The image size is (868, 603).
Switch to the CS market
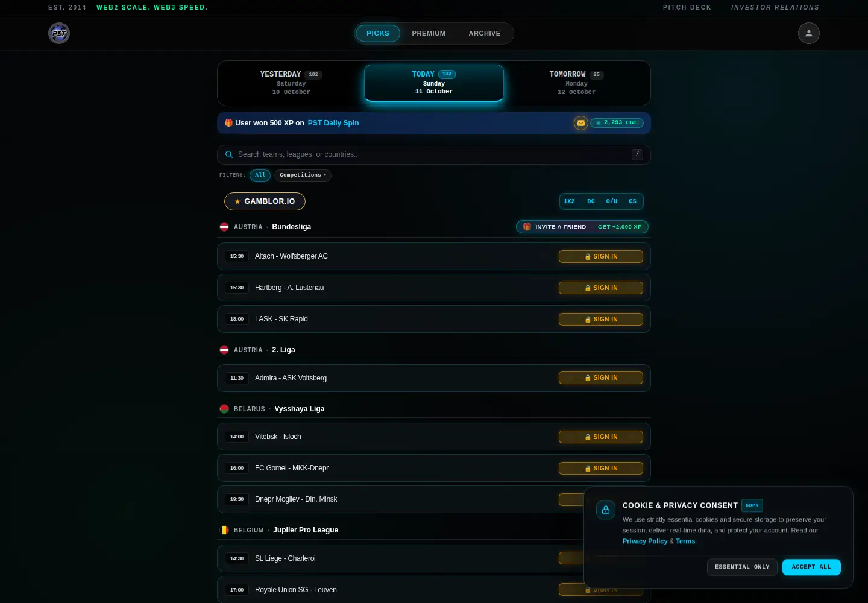632,201
